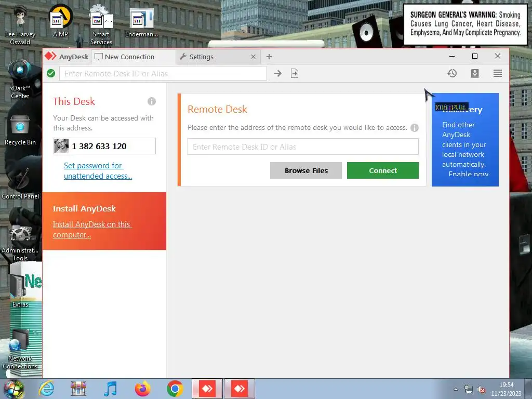Click the muted volume tray icon
The height and width of the screenshot is (399, 532).
coord(481,389)
